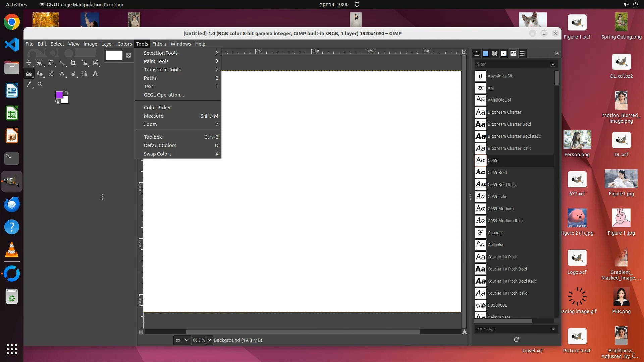Select the Text tool A icon
The width and height of the screenshot is (644, 362).
coord(95,73)
